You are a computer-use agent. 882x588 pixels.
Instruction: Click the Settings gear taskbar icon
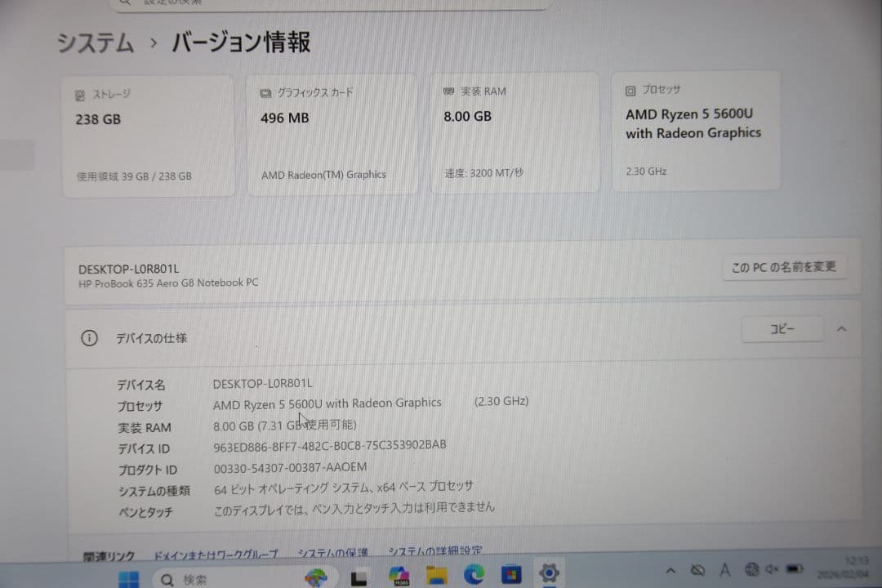549,572
